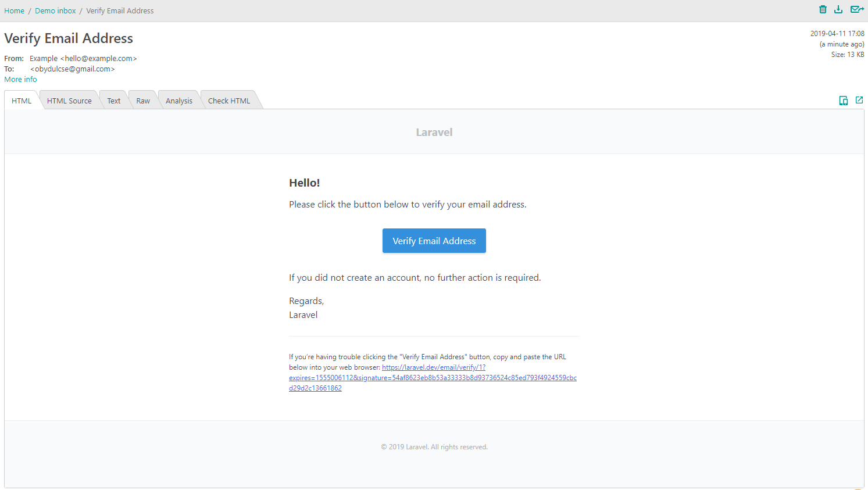Click the blue Verify Email Address button
The width and height of the screenshot is (868, 490).
click(x=434, y=241)
